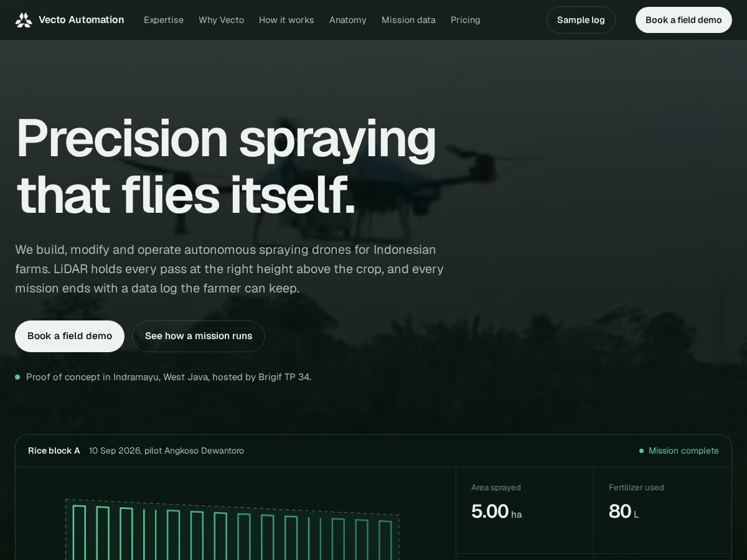Click the Mission complete green status dot
This screenshot has height=560, width=747.
click(641, 450)
